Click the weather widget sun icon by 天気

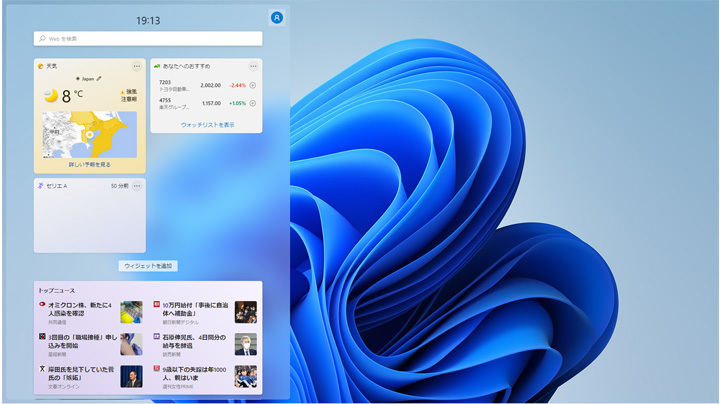click(40, 66)
